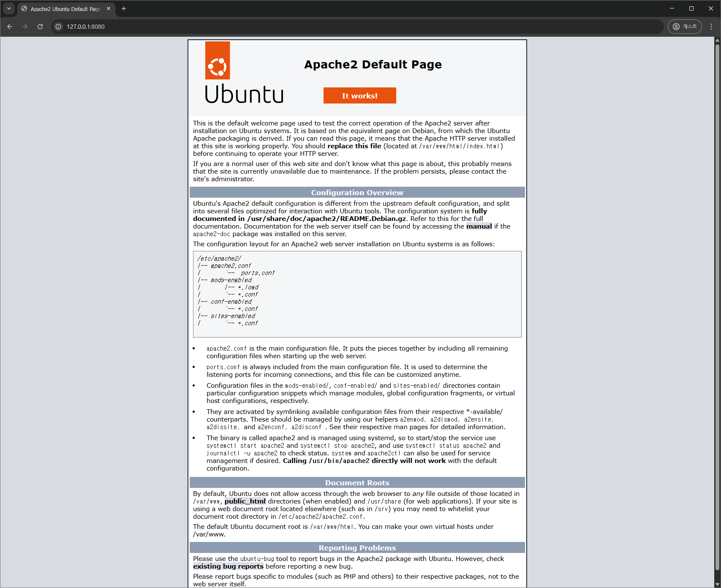This screenshot has width=721, height=588.
Task: Click the Configuration Overview heading
Action: [357, 193]
